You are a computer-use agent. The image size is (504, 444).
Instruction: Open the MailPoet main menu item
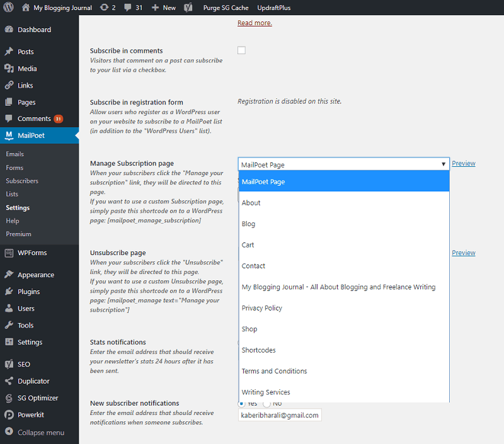[x=39, y=135]
